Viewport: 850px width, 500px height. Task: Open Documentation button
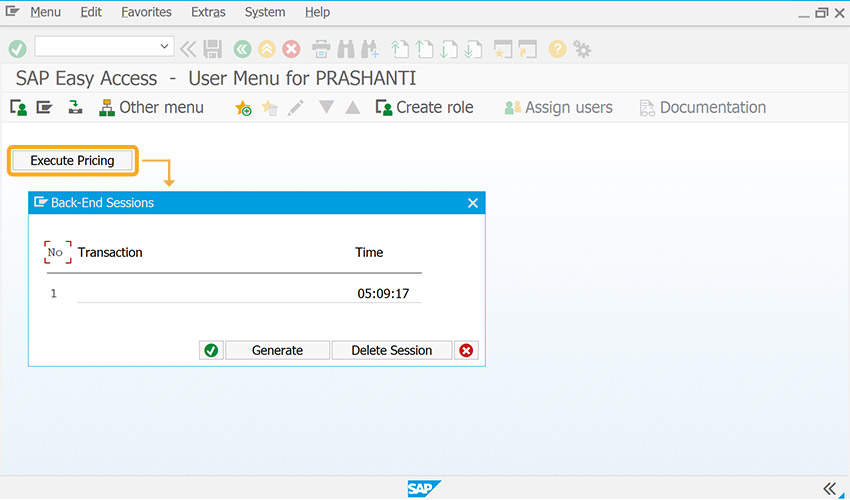point(703,108)
